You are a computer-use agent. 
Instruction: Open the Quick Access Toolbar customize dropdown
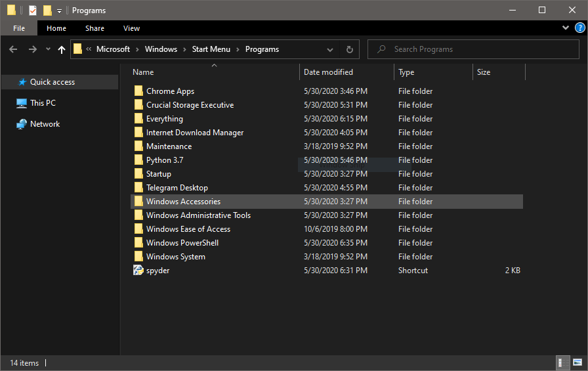coord(59,11)
